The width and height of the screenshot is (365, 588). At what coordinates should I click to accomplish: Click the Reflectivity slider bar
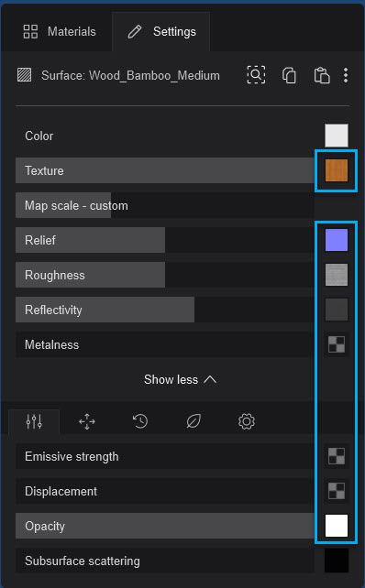(165, 310)
